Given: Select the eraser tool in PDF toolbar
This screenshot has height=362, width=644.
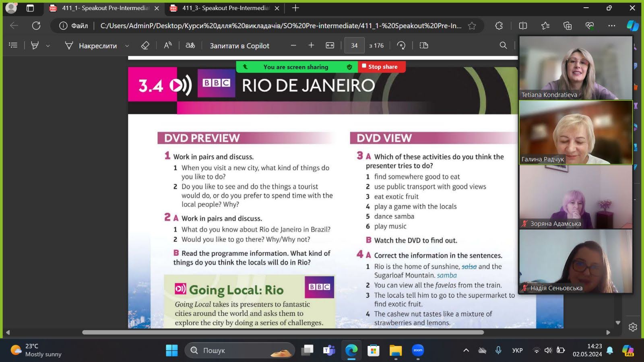Looking at the screenshot, I should (145, 46).
